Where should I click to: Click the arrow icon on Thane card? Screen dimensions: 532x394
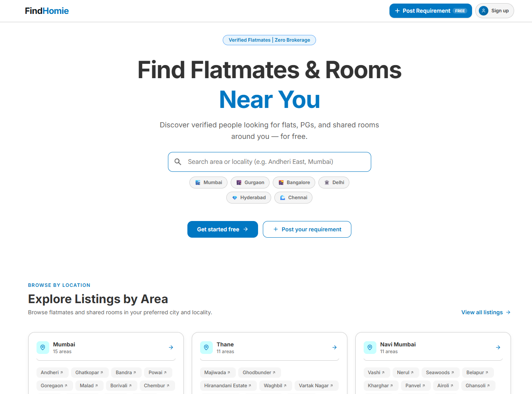click(x=335, y=348)
